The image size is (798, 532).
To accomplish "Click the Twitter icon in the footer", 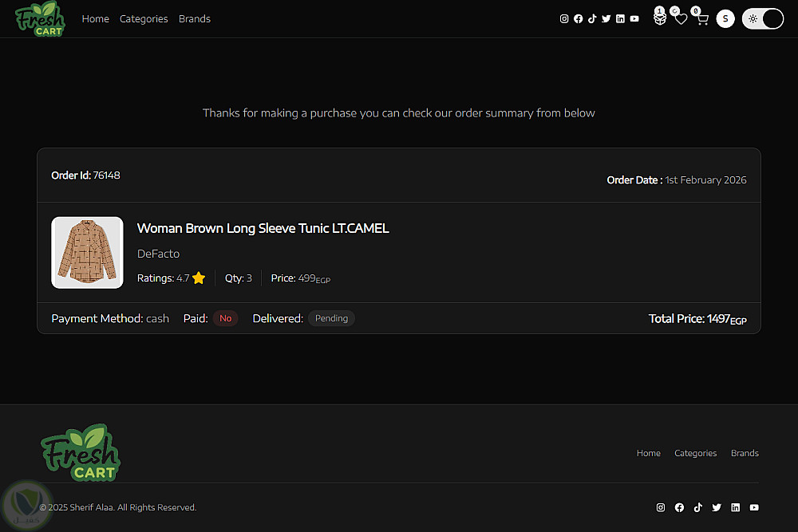I will click(x=717, y=507).
